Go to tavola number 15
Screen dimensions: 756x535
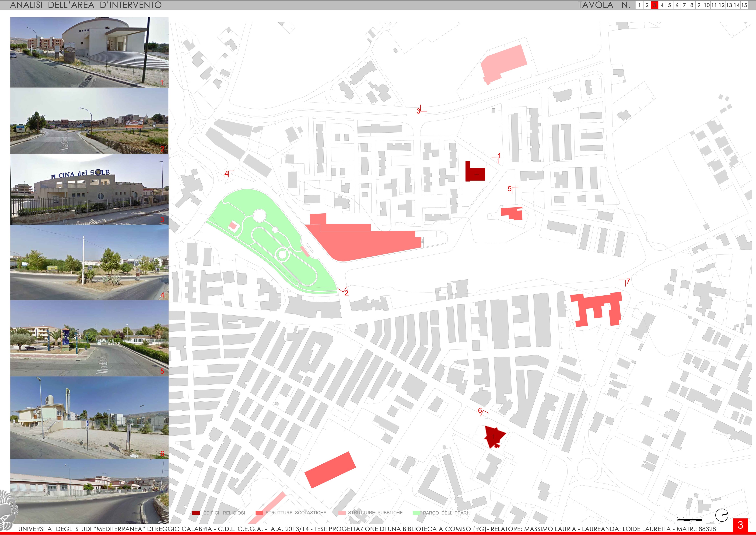coord(744,5)
